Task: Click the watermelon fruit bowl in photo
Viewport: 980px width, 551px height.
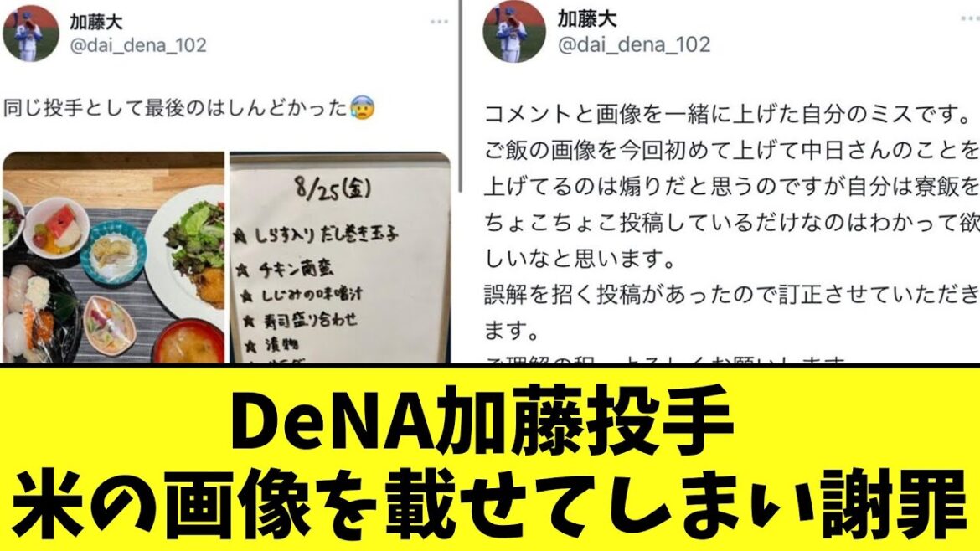Action: tap(56, 228)
